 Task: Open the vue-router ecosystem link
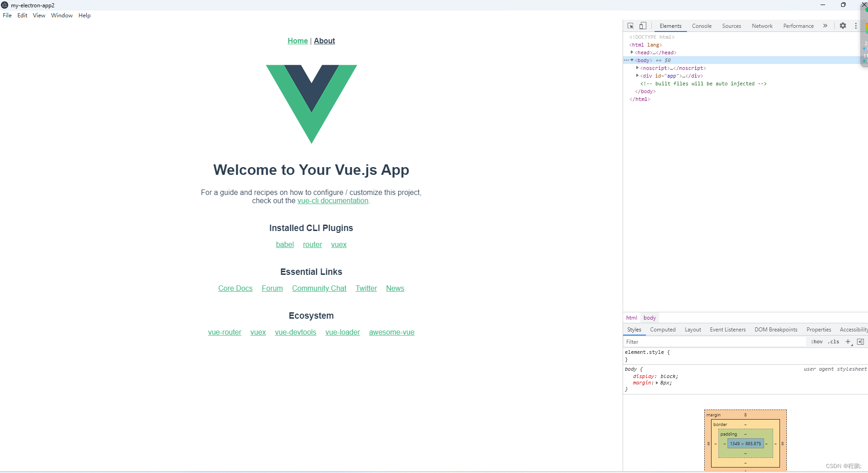(x=225, y=332)
